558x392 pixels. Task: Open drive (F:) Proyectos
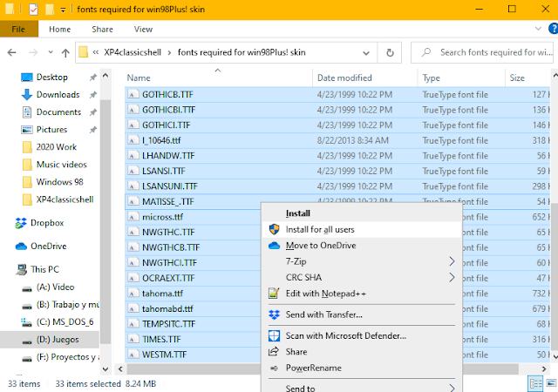coord(68,356)
